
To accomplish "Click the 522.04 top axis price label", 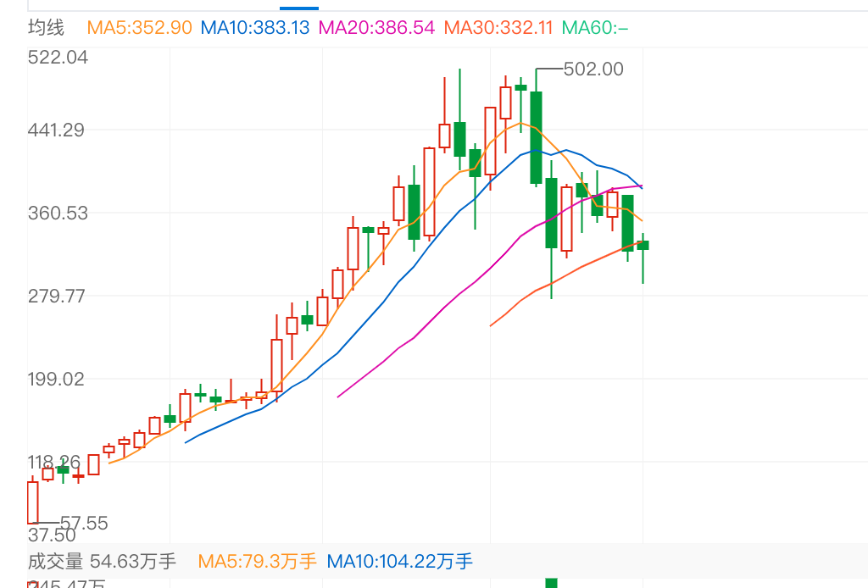I will coord(58,58).
